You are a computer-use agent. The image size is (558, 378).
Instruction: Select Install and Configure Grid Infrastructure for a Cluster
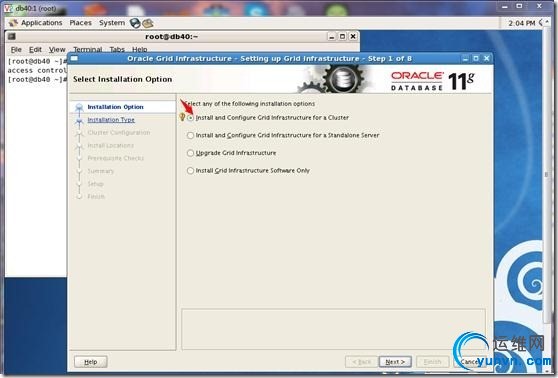(x=191, y=117)
